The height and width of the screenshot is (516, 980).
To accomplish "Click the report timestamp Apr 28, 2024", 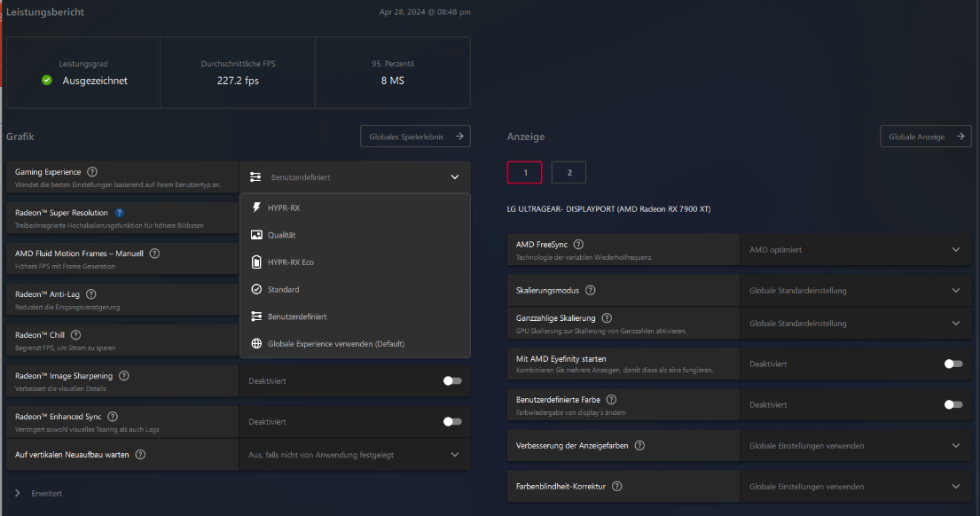I will 425,12.
